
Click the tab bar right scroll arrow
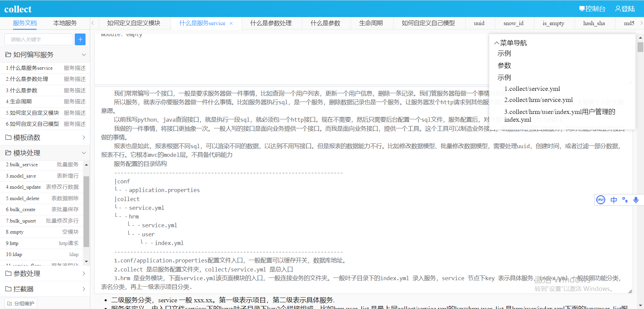tap(641, 23)
